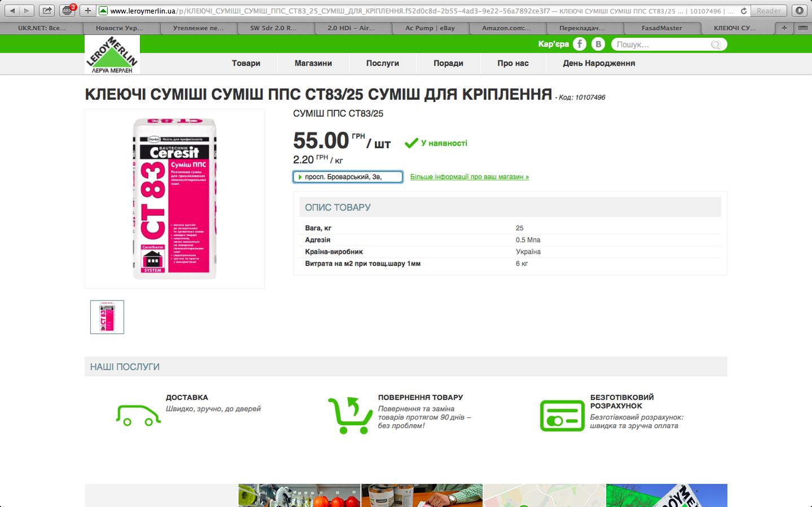Click the Leroy Merlin logo
The image size is (812, 507).
point(112,55)
